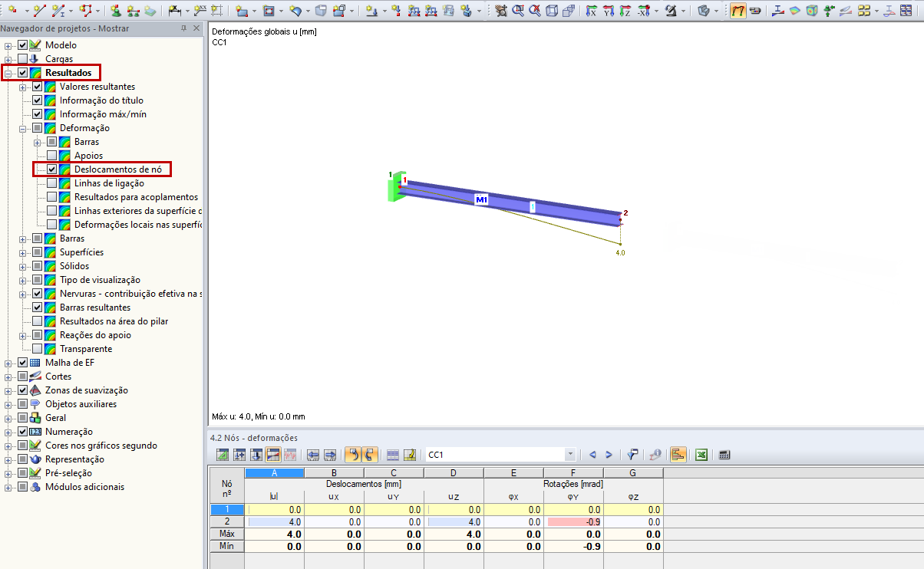This screenshot has height=569, width=924.
Task: Click the |u| cell for node 2
Action: pyautogui.click(x=275, y=521)
